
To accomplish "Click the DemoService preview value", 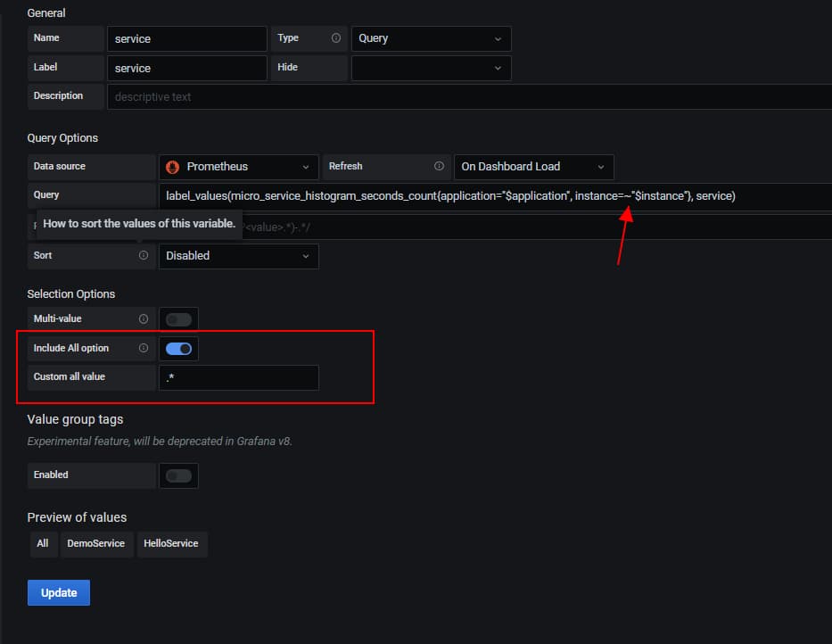I will coord(95,544).
